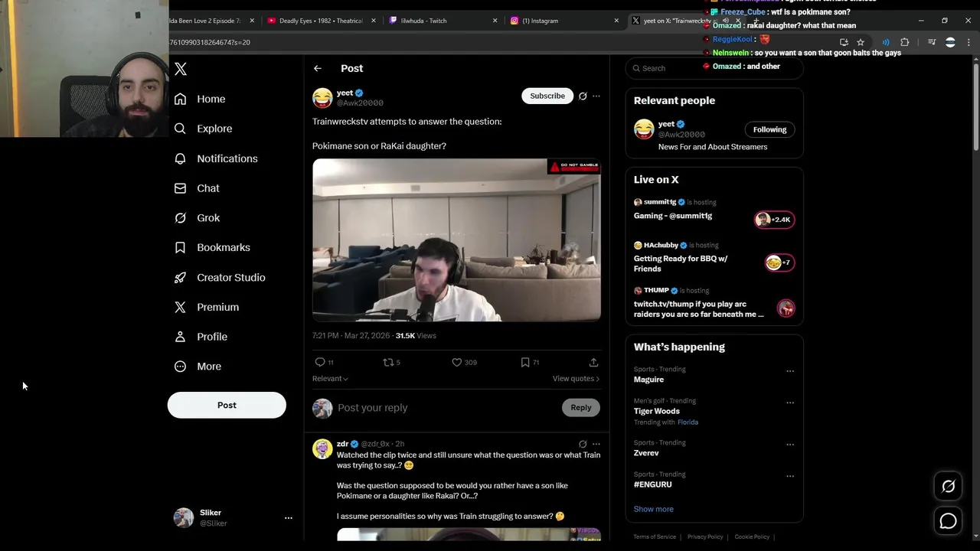
Task: Click the Florida trending link
Action: tap(688, 422)
